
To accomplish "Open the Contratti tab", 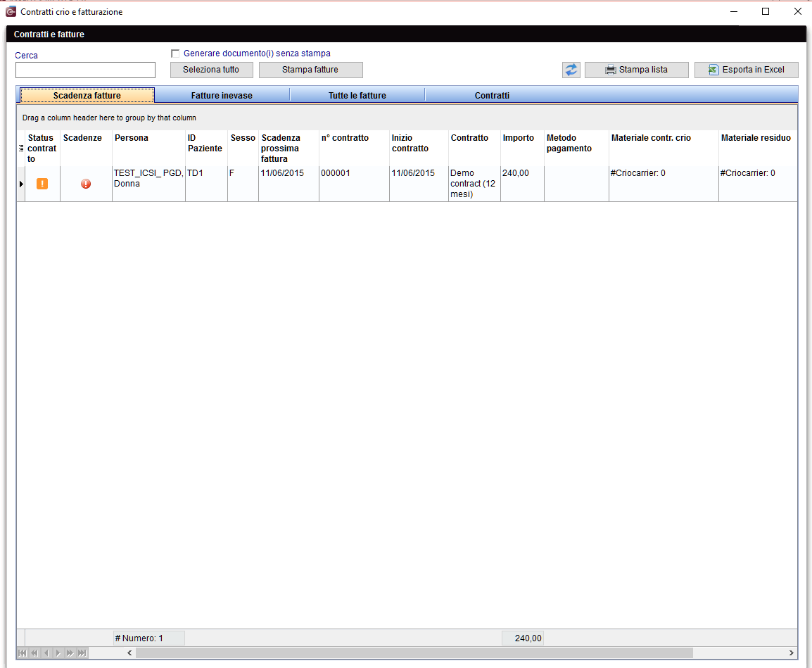I will (492, 95).
